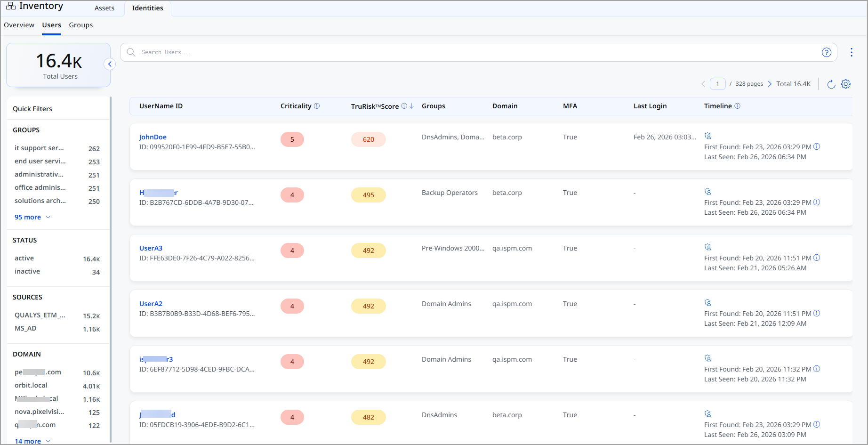868x445 pixels.
Task: Filter by MS_AD source
Action: click(25, 328)
